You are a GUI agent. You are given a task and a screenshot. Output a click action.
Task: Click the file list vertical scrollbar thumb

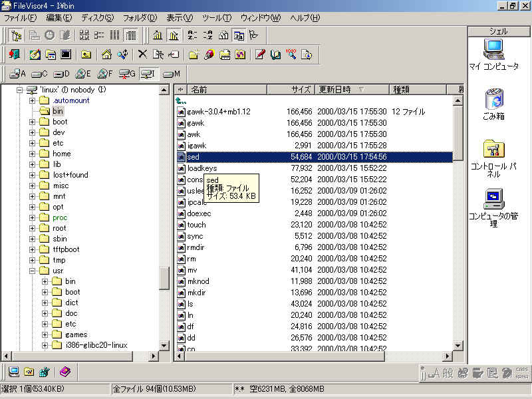(458, 133)
